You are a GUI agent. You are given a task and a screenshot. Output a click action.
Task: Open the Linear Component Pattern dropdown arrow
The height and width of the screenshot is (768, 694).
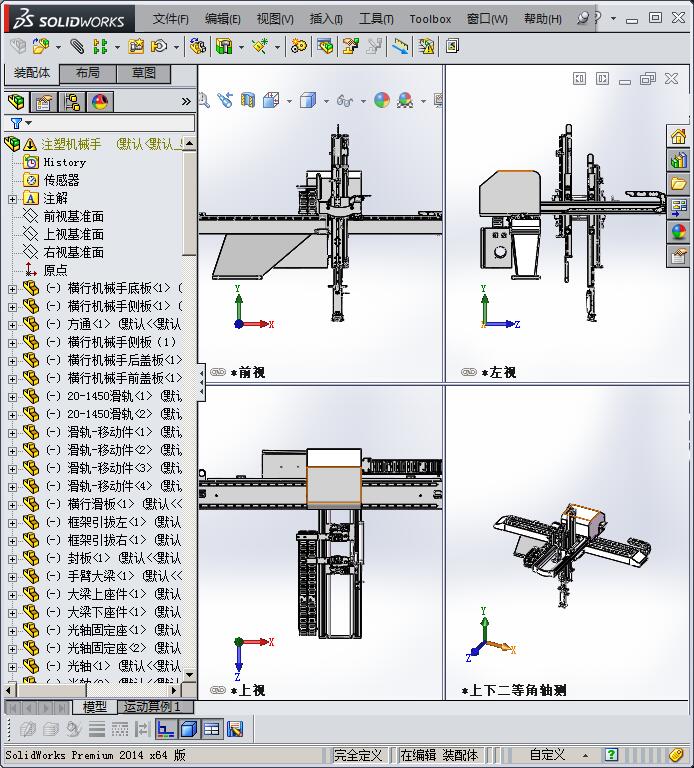tap(117, 48)
